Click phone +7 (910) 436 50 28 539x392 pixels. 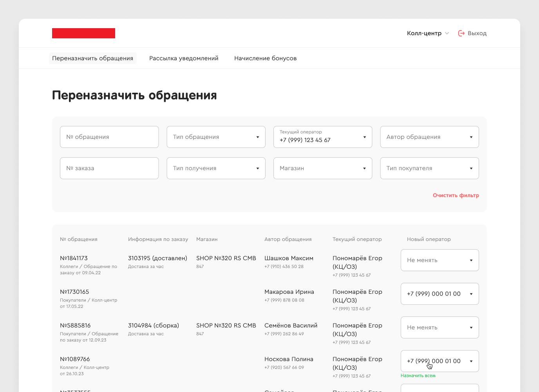click(284, 266)
